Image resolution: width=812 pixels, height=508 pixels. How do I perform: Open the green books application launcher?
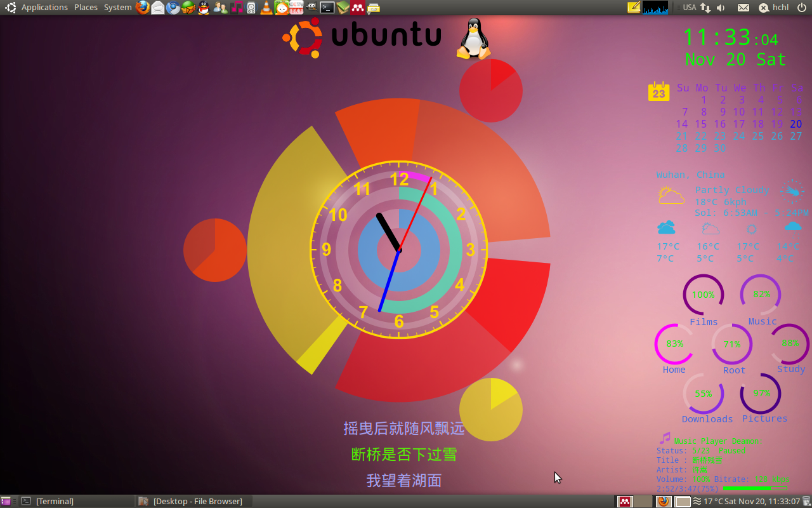pyautogui.click(x=343, y=8)
